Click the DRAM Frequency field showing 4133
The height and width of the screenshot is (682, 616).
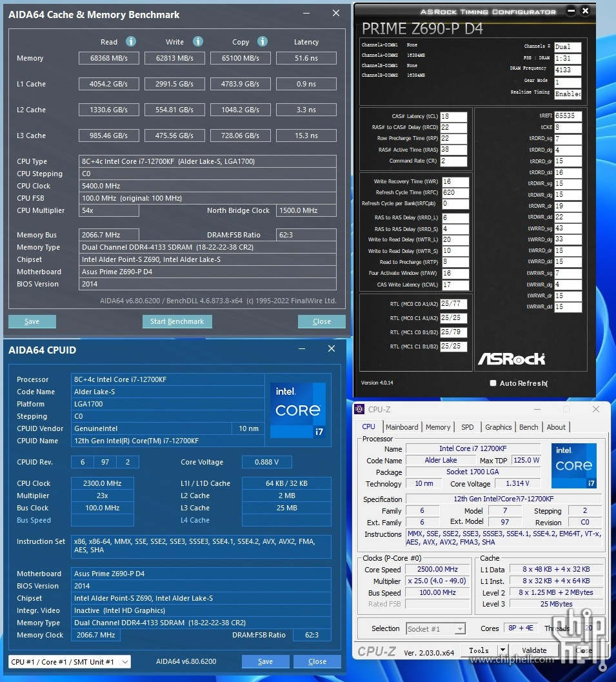point(568,70)
